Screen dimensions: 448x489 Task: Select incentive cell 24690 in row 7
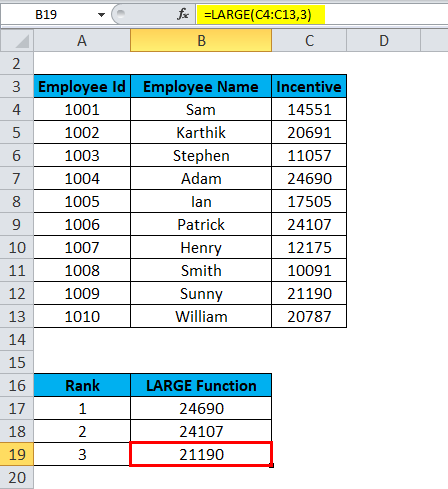(x=309, y=178)
